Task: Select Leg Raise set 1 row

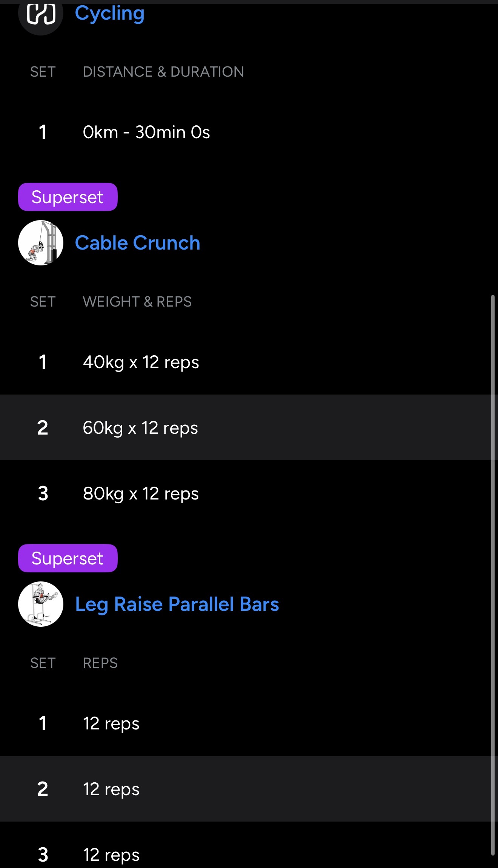Action: (111, 723)
